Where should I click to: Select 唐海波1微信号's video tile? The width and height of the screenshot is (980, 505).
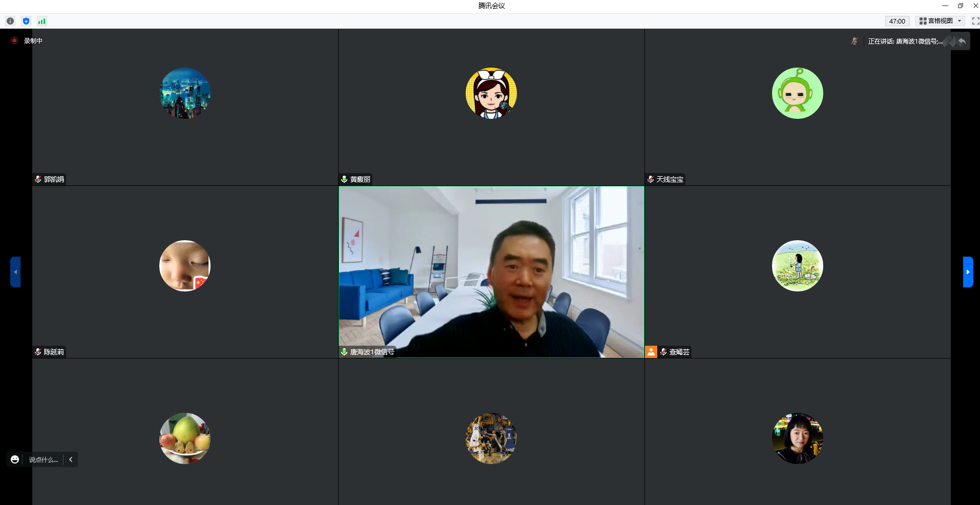click(x=491, y=271)
